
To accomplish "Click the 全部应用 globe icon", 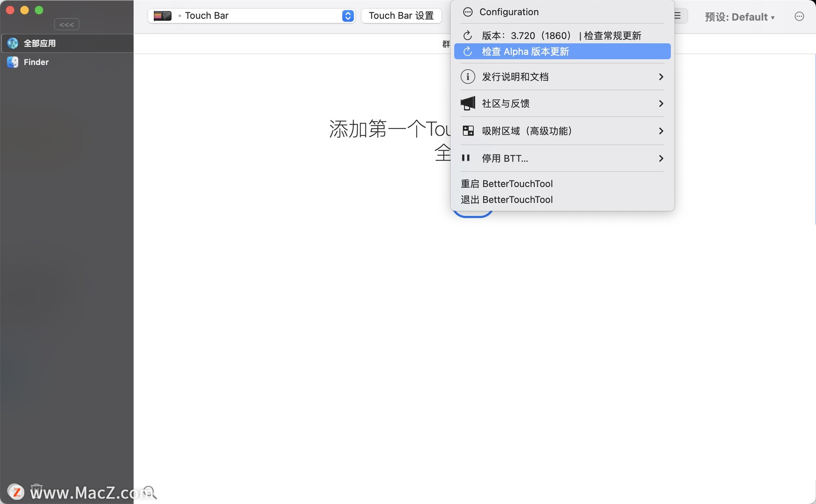I will 13,43.
